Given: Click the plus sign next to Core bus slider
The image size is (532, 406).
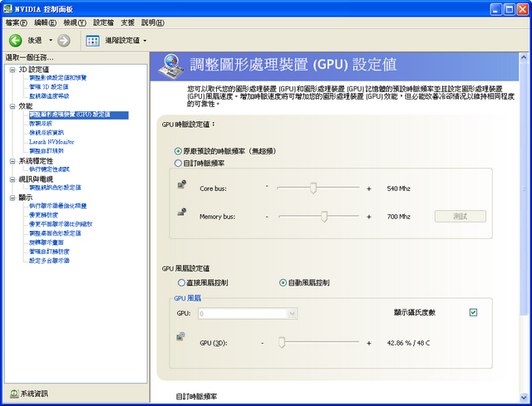Looking at the screenshot, I should [x=369, y=188].
